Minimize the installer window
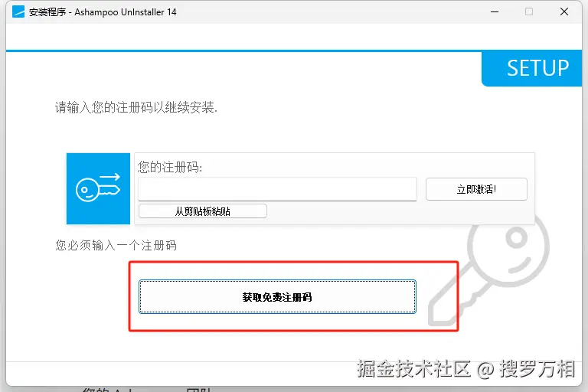The image size is (588, 392). coord(495,12)
